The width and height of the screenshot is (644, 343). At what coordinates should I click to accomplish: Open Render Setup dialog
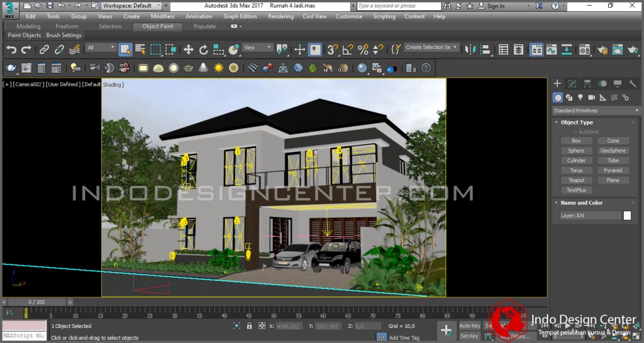tap(602, 50)
